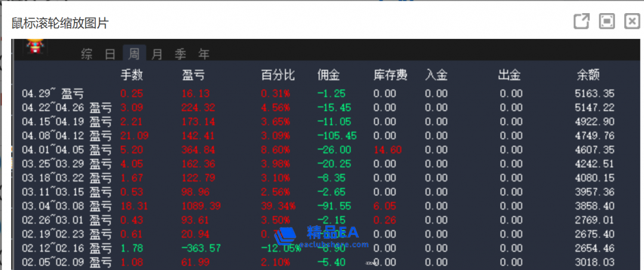Click the red avatar icon
The width and height of the screenshot is (644, 270).
[35, 47]
